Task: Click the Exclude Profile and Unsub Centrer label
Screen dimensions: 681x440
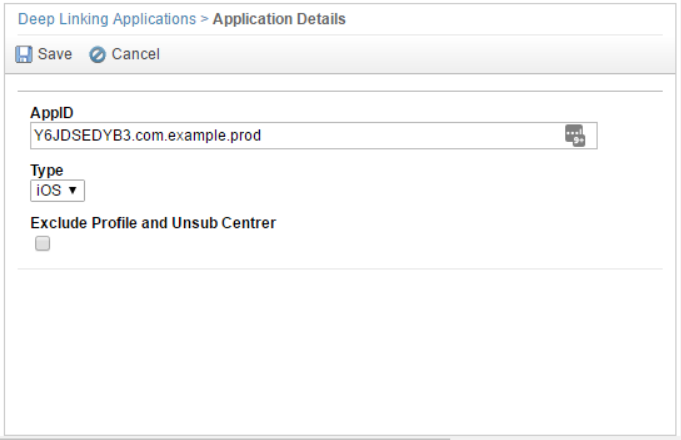Action: point(153,223)
